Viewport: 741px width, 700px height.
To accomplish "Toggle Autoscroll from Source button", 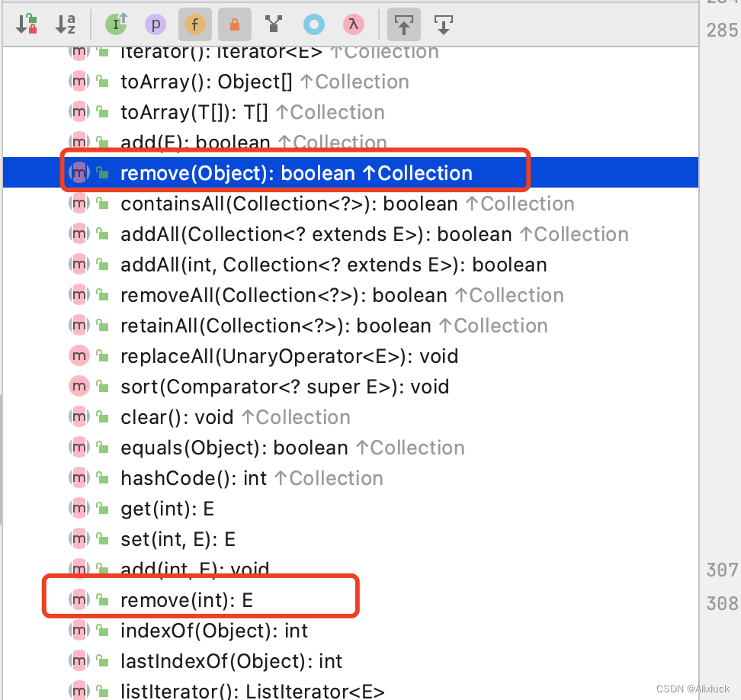I will pyautogui.click(x=443, y=24).
